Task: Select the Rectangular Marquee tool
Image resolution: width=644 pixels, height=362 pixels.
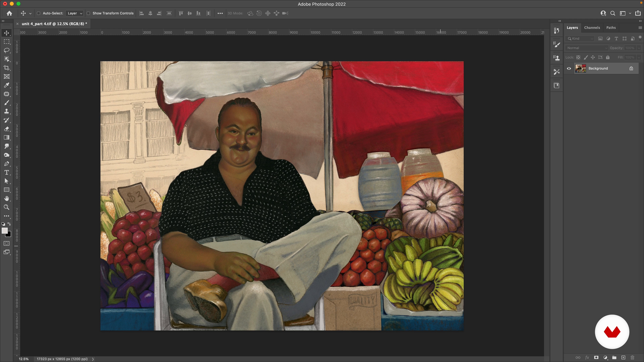Action: point(7,42)
